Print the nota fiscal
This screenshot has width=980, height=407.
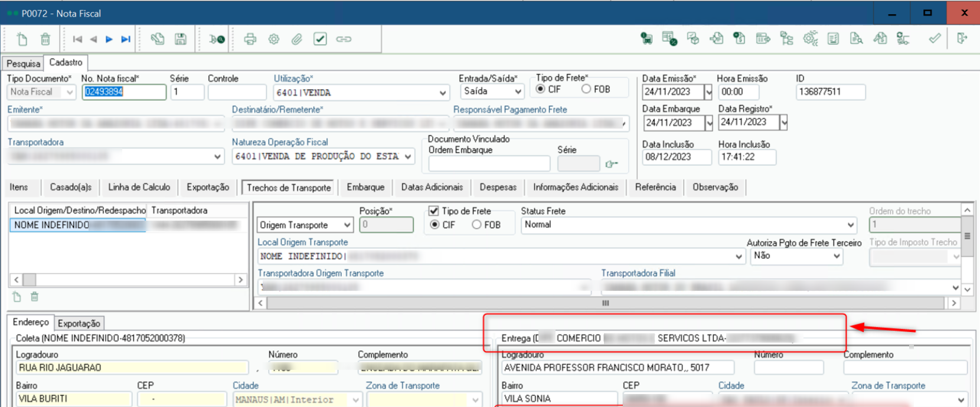click(x=250, y=40)
